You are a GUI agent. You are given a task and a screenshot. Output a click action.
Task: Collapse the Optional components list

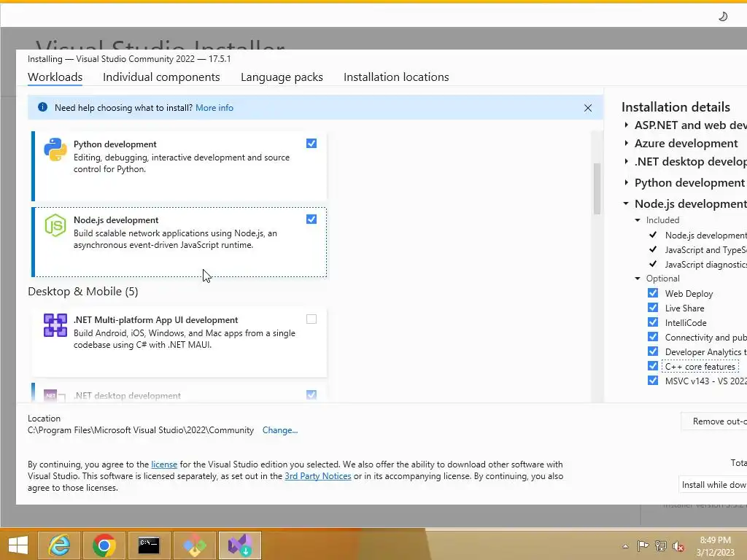point(638,279)
